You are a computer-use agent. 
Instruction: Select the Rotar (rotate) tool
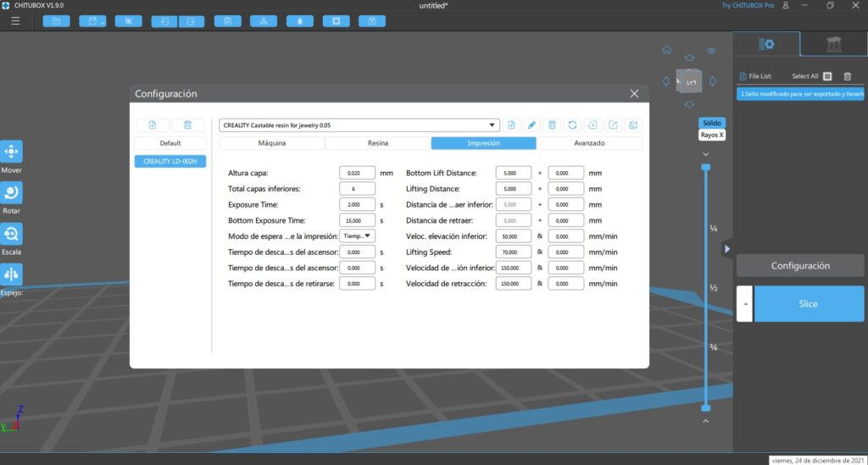[12, 192]
